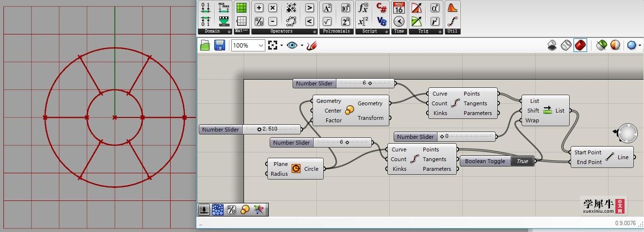Click the Power of 2 icon

tap(345, 21)
